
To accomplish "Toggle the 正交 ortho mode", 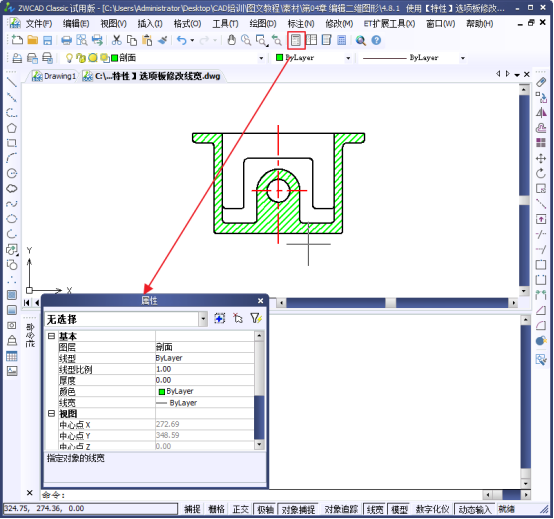I will coord(241,509).
